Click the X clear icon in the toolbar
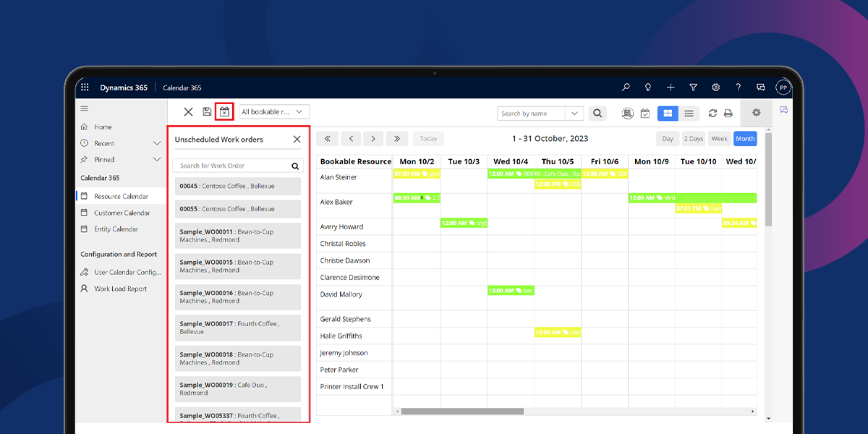The width and height of the screenshot is (868, 434). (x=188, y=112)
